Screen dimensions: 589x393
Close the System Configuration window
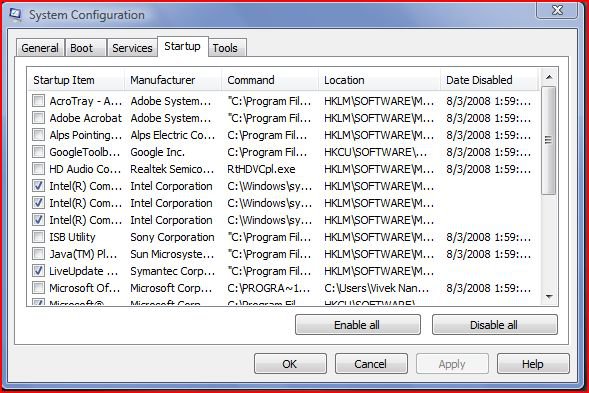click(x=557, y=10)
